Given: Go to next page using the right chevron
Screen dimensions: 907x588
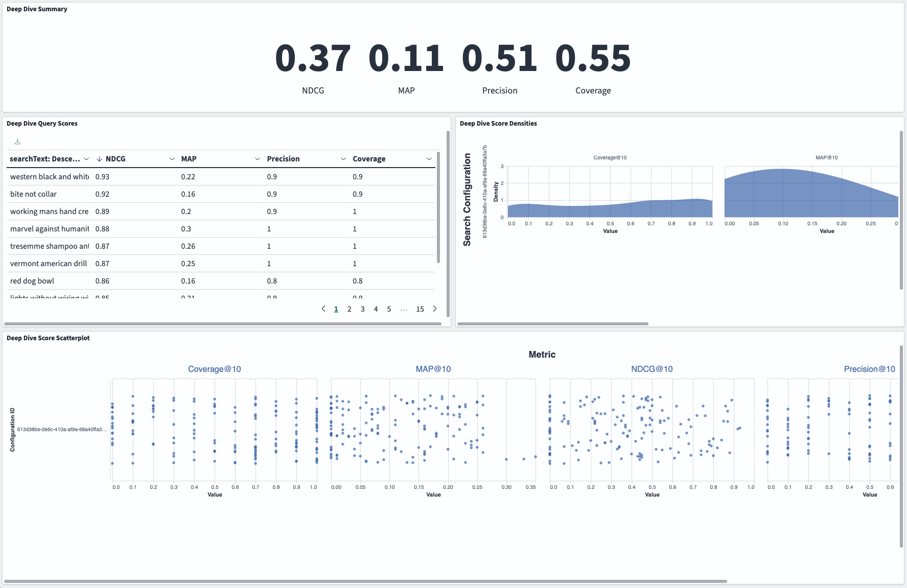Looking at the screenshot, I should pos(434,309).
